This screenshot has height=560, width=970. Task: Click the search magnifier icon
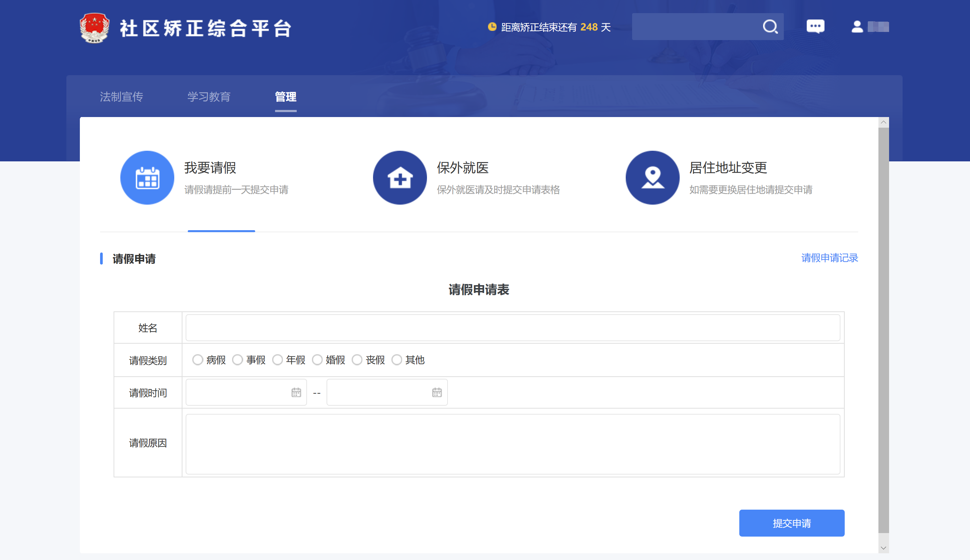770,27
